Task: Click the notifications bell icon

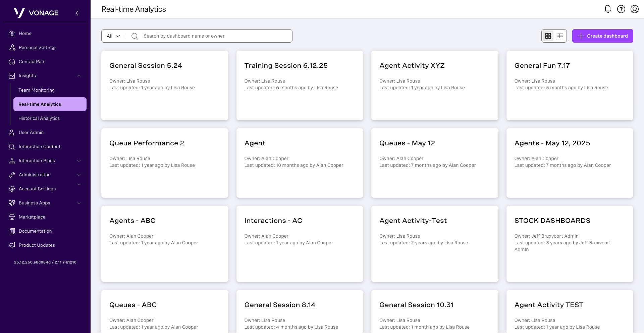Action: click(x=607, y=9)
